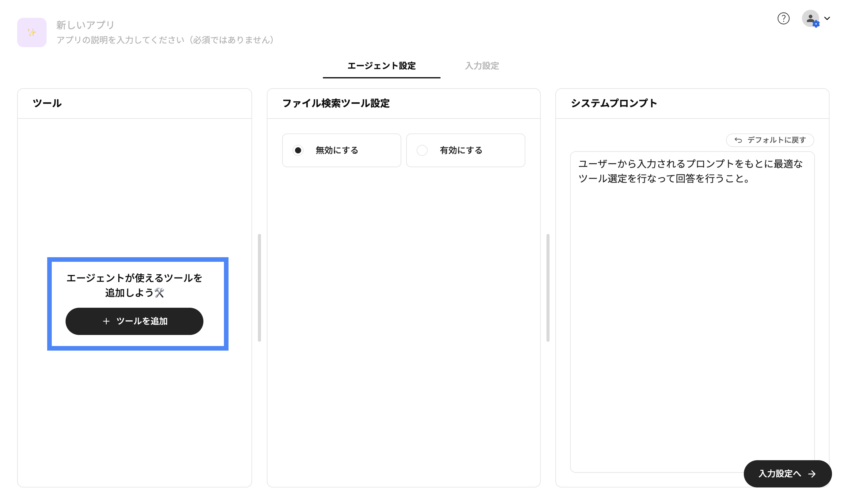This screenshot has height=504, width=851.
Task: Click the undo arrow in デフォルトに戻す
Action: tap(738, 140)
